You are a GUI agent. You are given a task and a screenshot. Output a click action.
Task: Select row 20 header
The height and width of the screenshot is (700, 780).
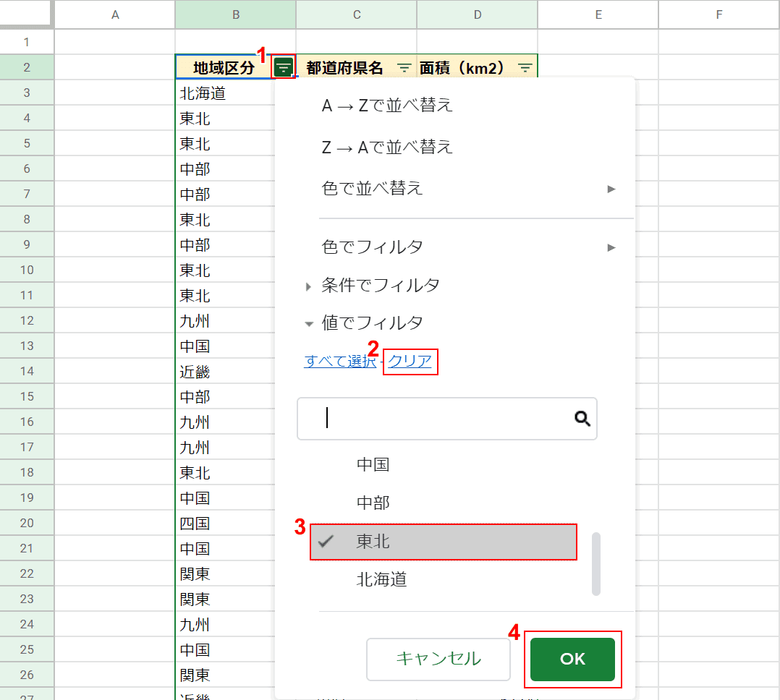click(27, 523)
